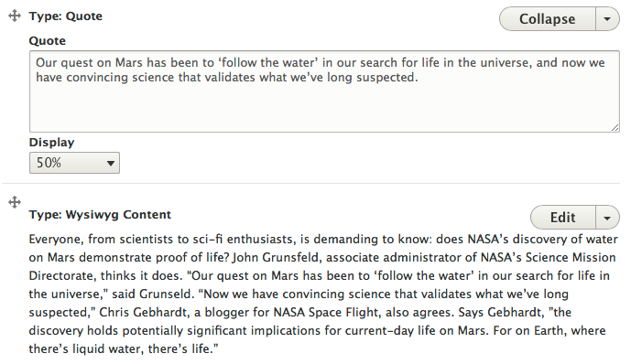Open the dropdown arrow next to Edit
Viewport: 631px width, 364px height.
click(607, 218)
